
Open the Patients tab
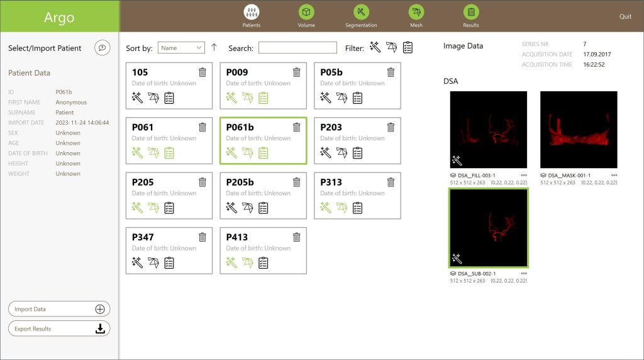[x=252, y=16]
